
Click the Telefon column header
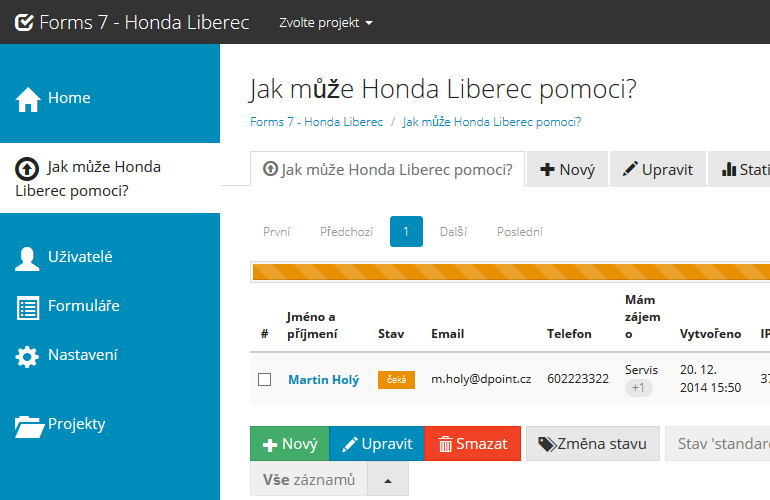pyautogui.click(x=569, y=334)
